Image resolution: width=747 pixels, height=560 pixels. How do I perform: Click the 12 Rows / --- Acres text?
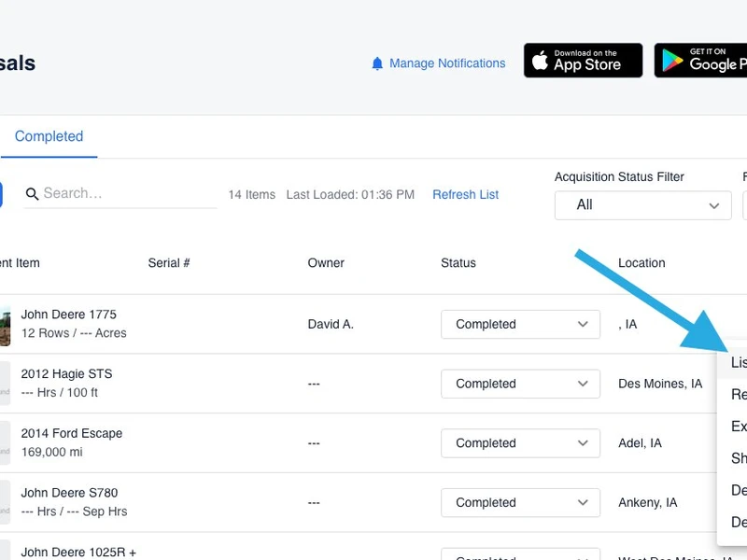pyautogui.click(x=74, y=333)
